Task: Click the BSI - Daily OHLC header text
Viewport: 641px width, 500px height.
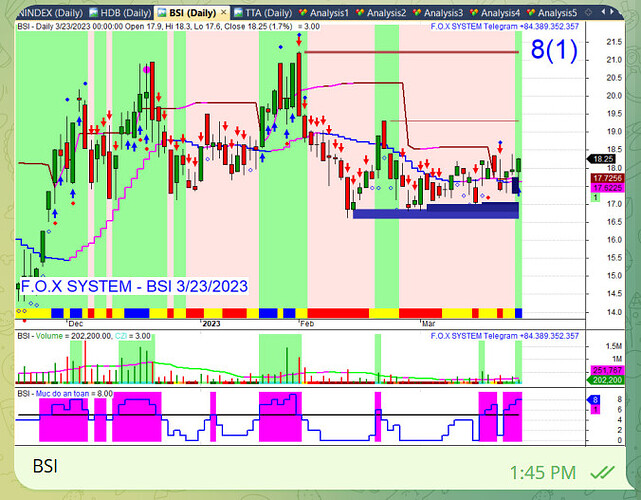Action: click(168, 27)
